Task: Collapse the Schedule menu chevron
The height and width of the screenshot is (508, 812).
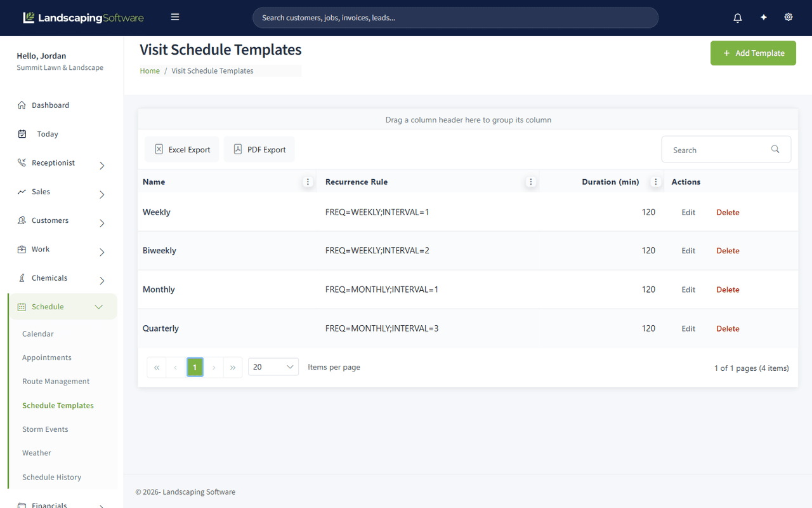Action: (99, 307)
